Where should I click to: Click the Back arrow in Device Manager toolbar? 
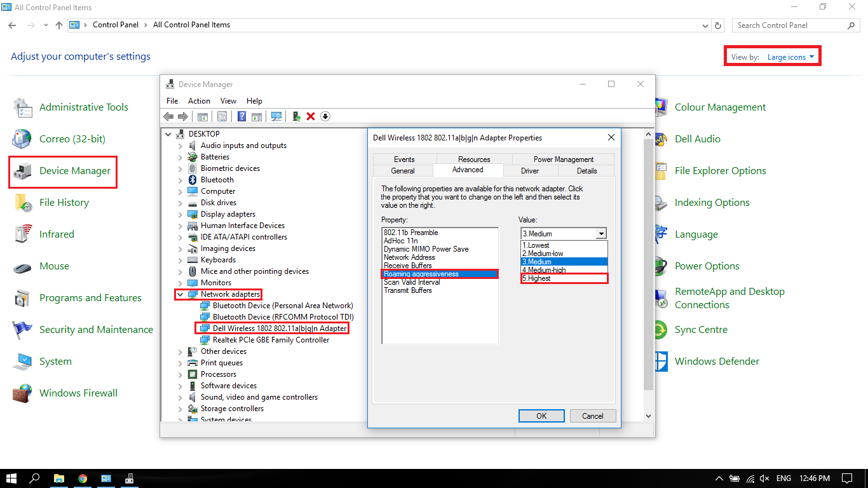tap(168, 116)
